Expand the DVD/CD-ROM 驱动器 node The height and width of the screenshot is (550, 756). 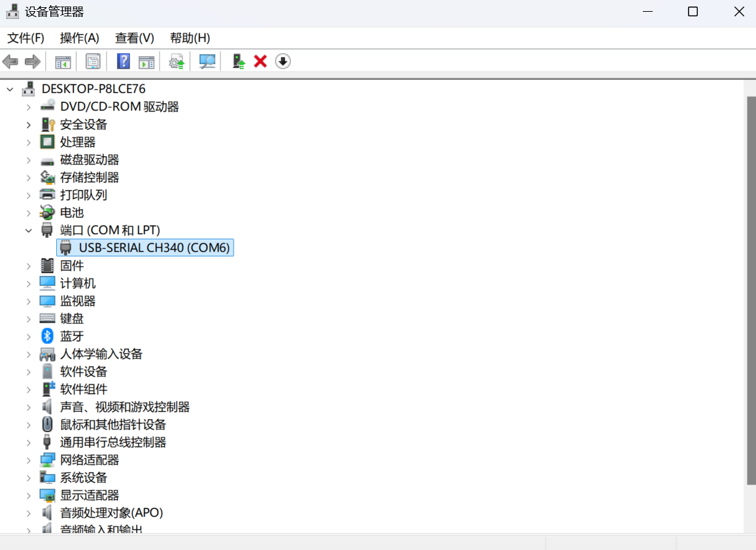pyautogui.click(x=28, y=107)
